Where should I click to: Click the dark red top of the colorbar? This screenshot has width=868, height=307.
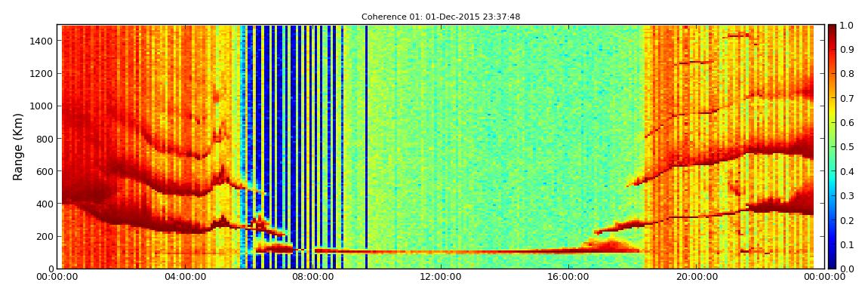(832, 30)
